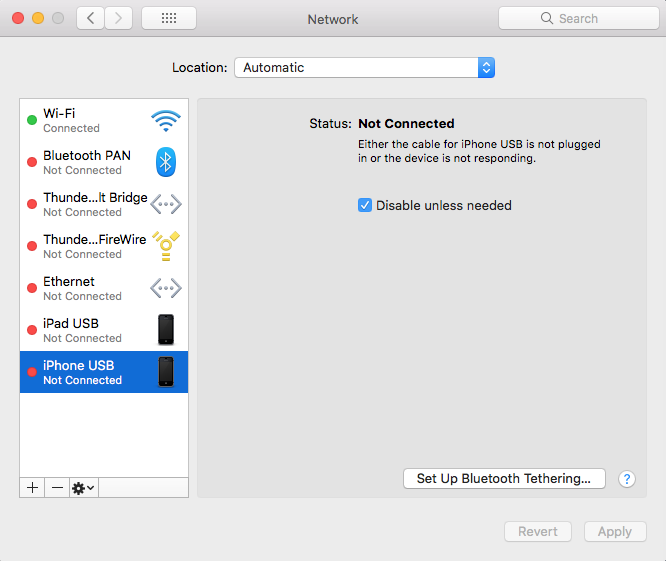This screenshot has height=561, width=666.
Task: Click the Thunderbolt Bridge arrows icon
Action: [x=166, y=204]
